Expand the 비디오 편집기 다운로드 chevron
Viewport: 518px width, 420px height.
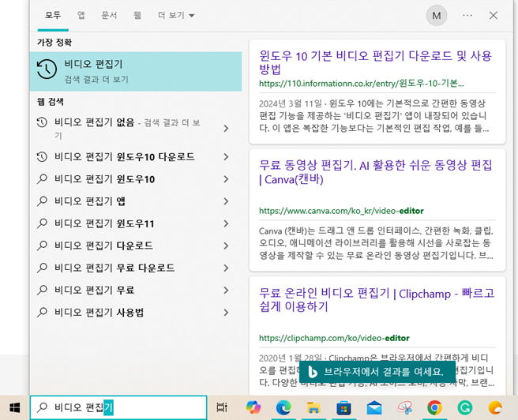pyautogui.click(x=226, y=246)
